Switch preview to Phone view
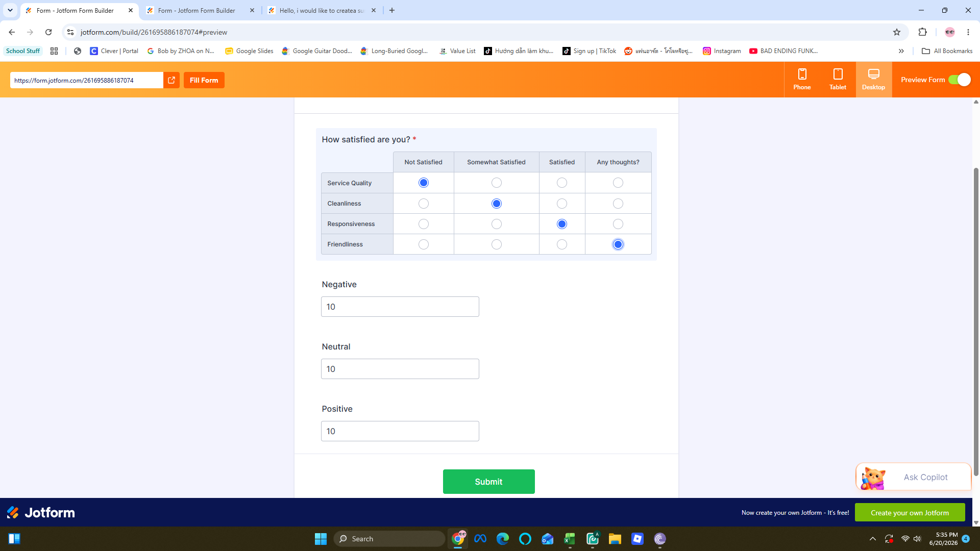Image resolution: width=980 pixels, height=551 pixels. [x=802, y=80]
